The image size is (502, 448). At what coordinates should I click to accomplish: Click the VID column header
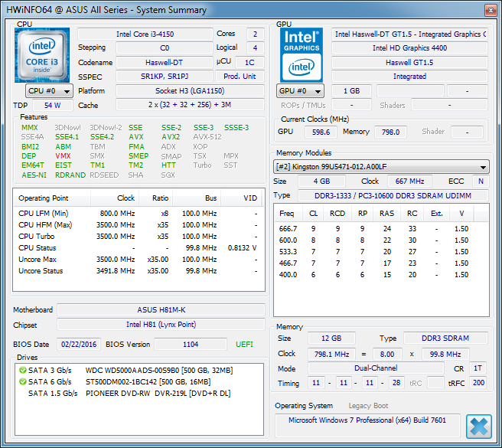coord(241,198)
